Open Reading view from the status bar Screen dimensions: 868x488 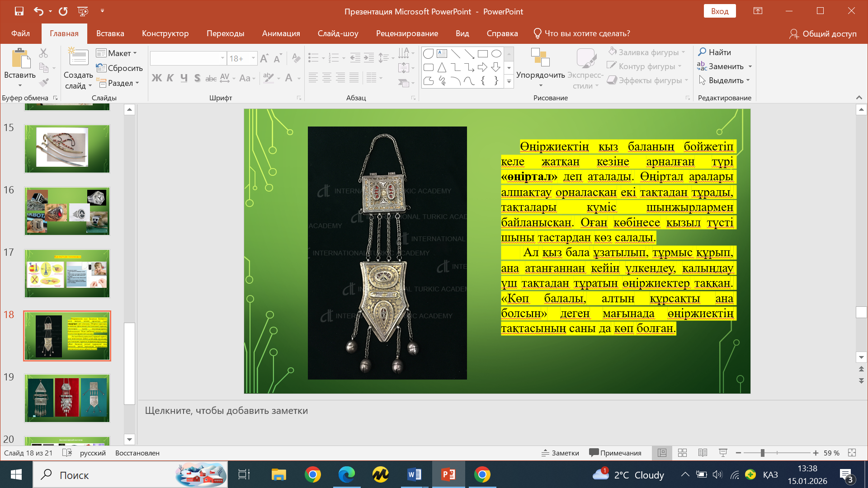[x=703, y=453]
